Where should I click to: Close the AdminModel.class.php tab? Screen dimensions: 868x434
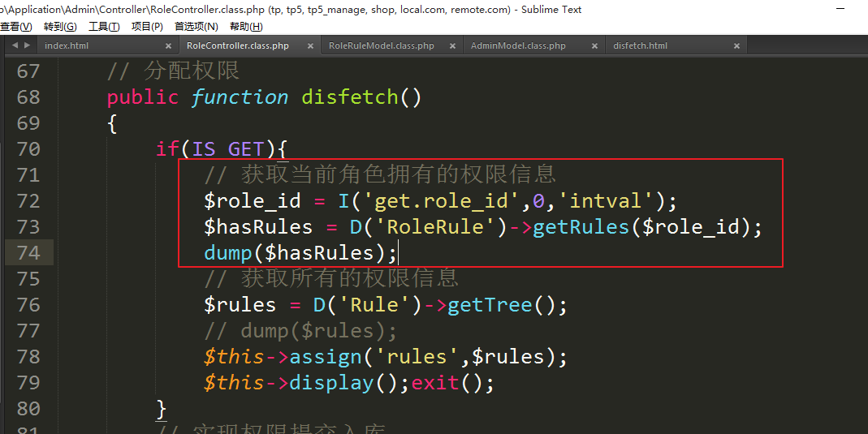tap(594, 46)
